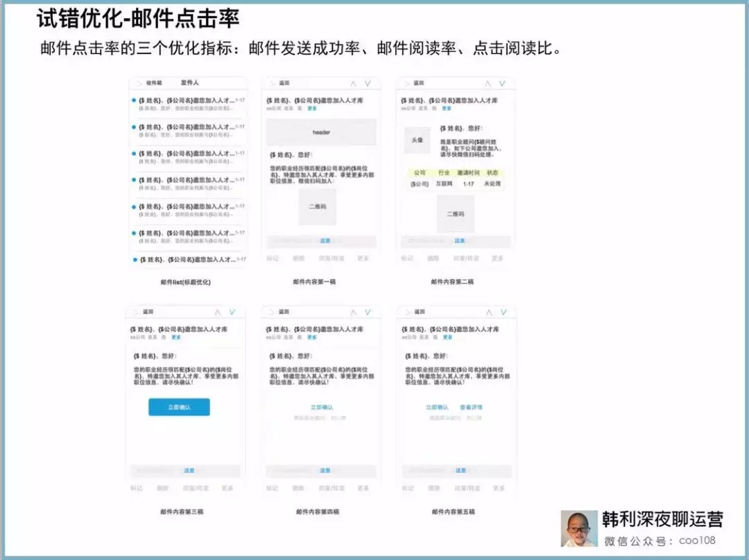Screen dimensions: 749x560
Task: Tap previous-mail up arrow in 邮件内容第二稿 mockup
Action: pyautogui.click(x=488, y=84)
